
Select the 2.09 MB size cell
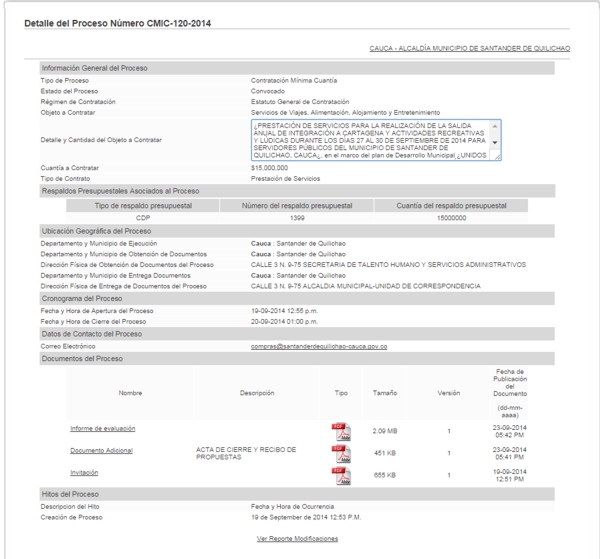[385, 431]
